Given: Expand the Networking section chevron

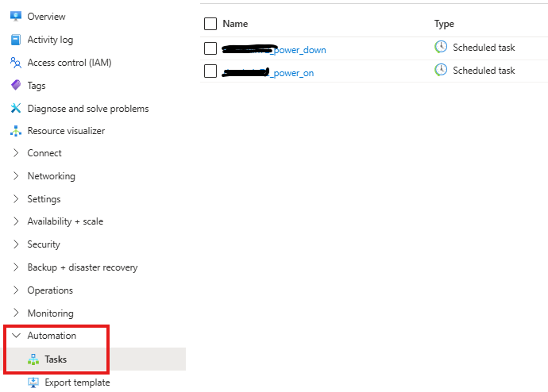Looking at the screenshot, I should tap(16, 176).
